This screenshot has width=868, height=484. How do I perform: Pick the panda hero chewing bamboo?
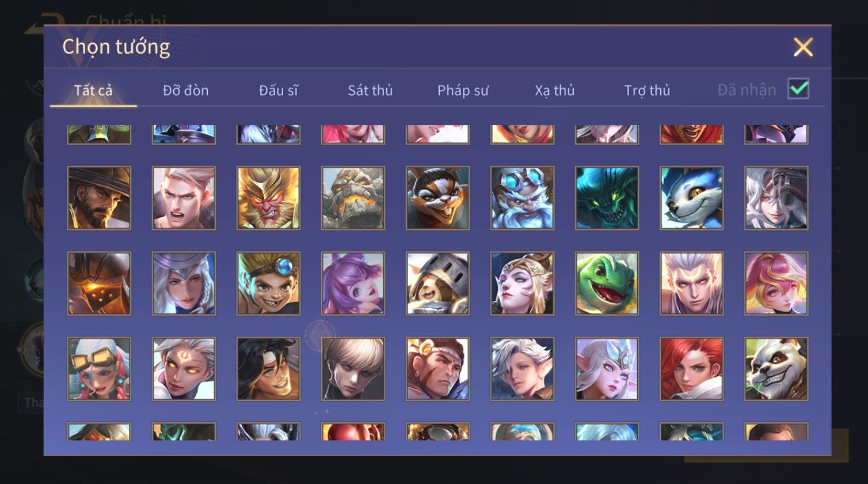tap(776, 369)
